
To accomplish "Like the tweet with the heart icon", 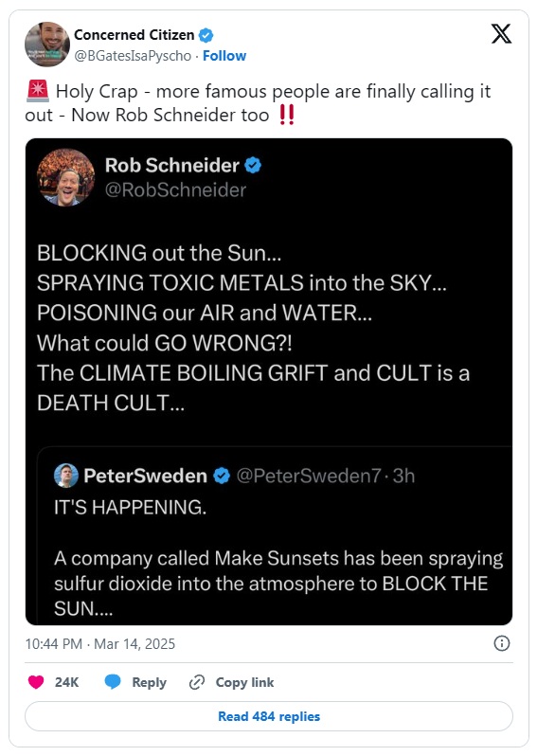I will click(36, 682).
